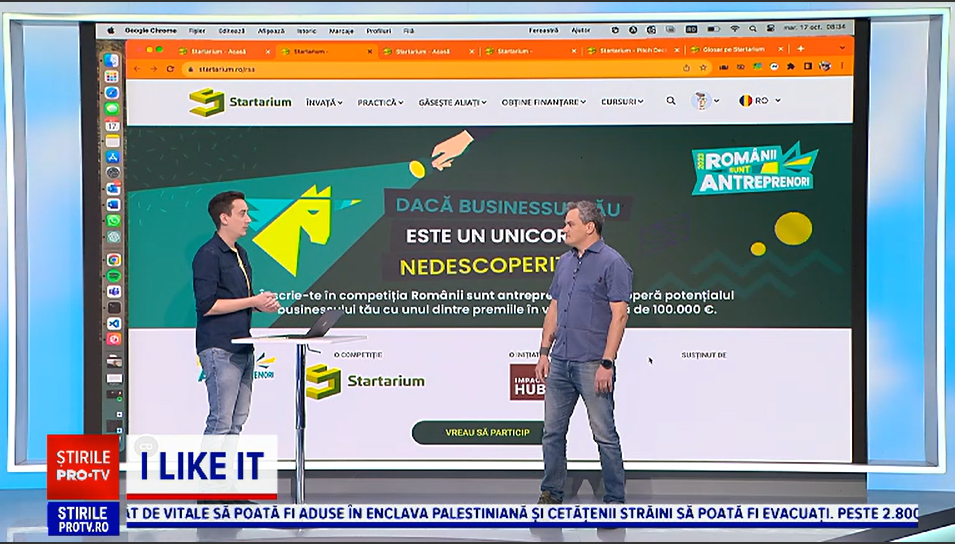Open Microsoft Word in the Dock
The height and width of the screenshot is (544, 955).
[113, 205]
